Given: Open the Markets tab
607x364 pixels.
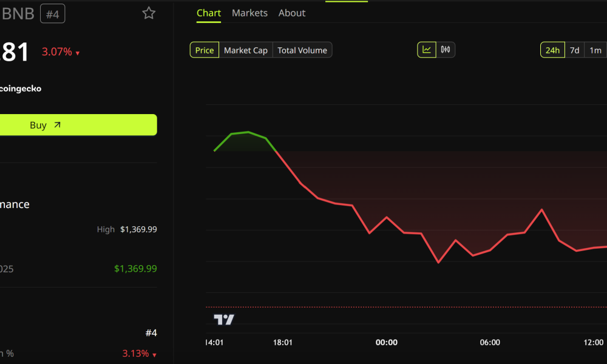Looking at the screenshot, I should point(249,13).
